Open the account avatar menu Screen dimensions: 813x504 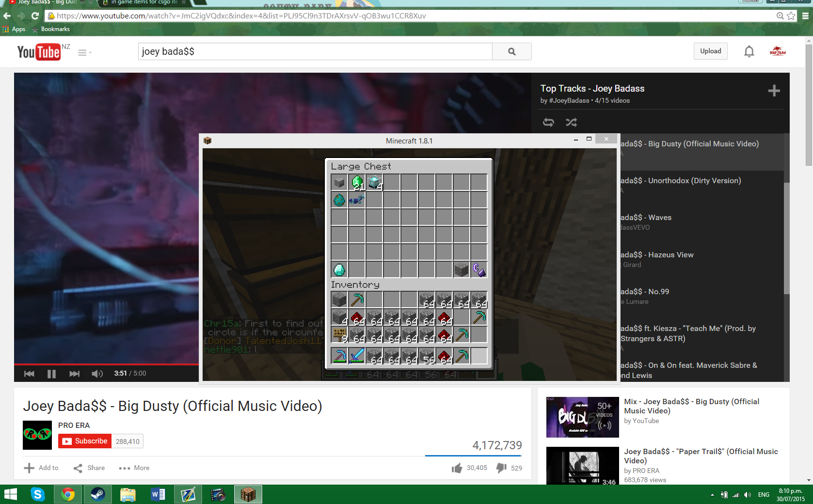tap(778, 51)
